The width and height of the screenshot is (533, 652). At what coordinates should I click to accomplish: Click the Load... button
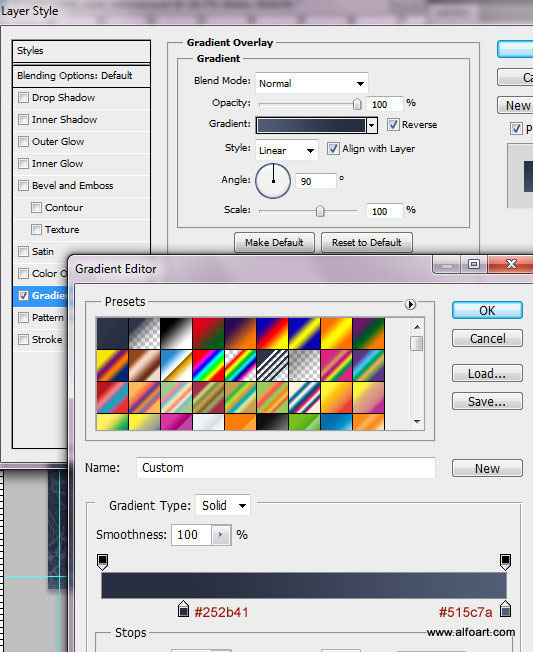click(487, 373)
